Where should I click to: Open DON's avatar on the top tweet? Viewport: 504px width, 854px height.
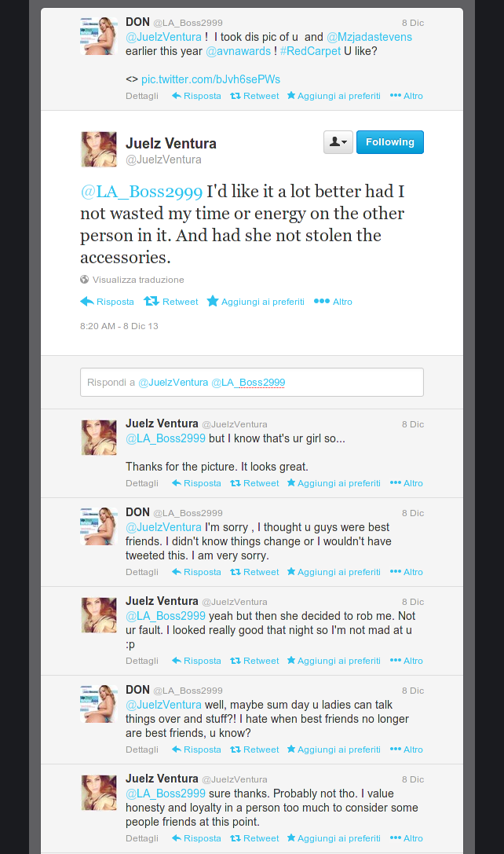(98, 36)
